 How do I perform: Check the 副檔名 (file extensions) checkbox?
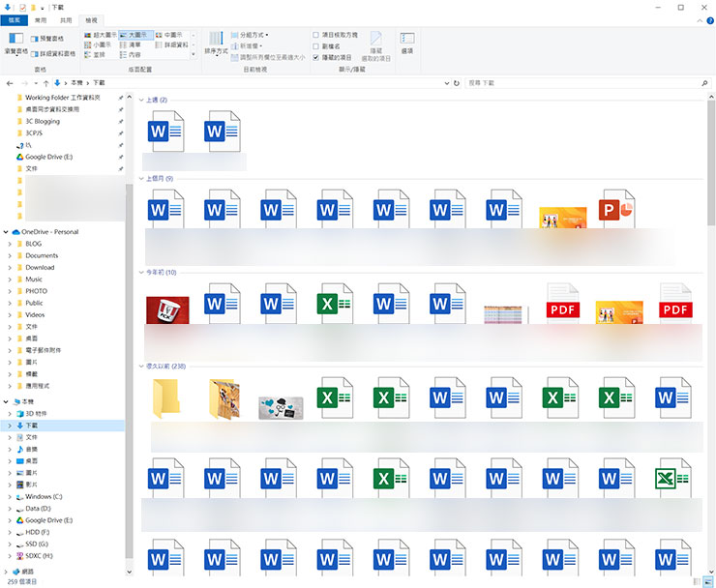click(x=316, y=45)
